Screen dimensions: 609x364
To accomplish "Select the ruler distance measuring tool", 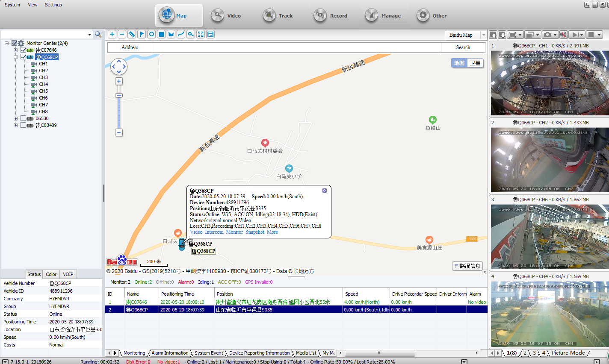I will tap(132, 34).
